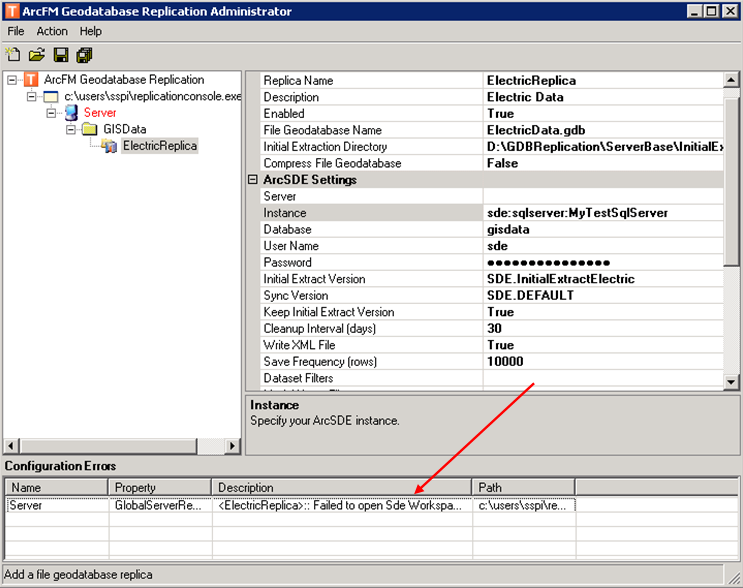Click the Server computer icon in tree
The height and width of the screenshot is (588, 743).
(x=72, y=113)
